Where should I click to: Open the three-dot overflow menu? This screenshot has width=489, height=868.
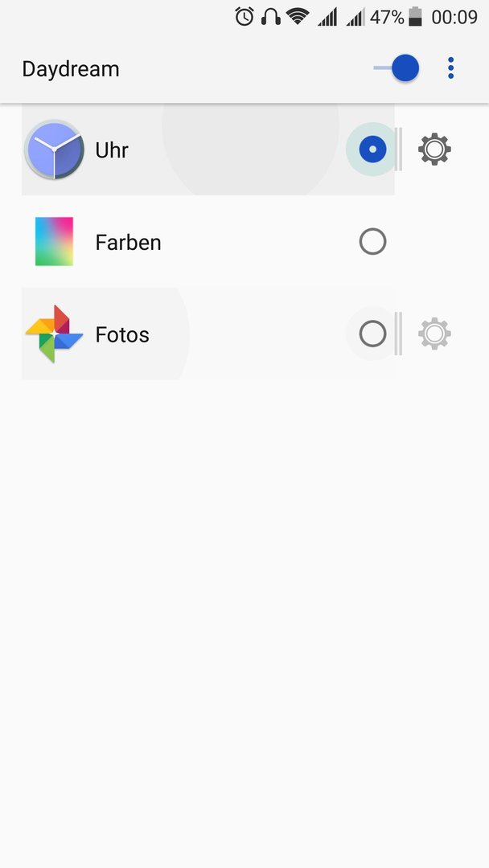[x=450, y=68]
